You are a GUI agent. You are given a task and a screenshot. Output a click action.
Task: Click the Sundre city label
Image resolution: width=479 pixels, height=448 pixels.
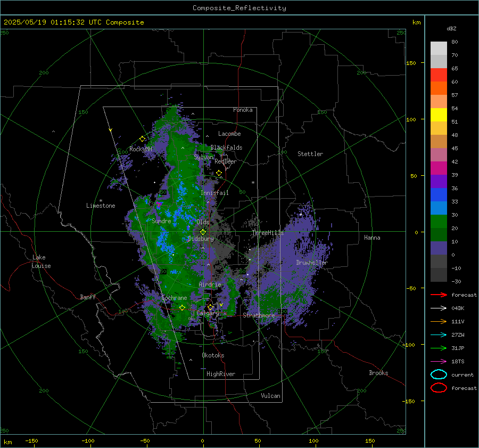coord(161,221)
